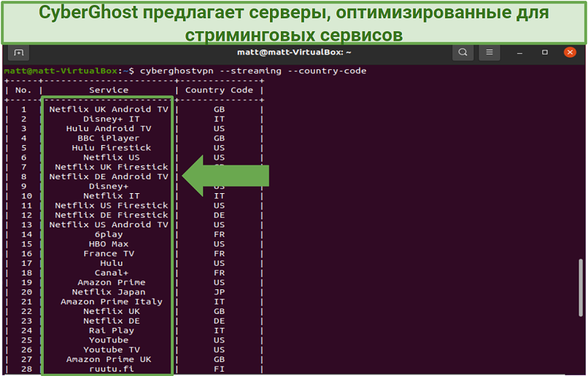The width and height of the screenshot is (588, 376).
Task: Click 'Youtube TV' service entry
Action: pyautogui.click(x=112, y=350)
